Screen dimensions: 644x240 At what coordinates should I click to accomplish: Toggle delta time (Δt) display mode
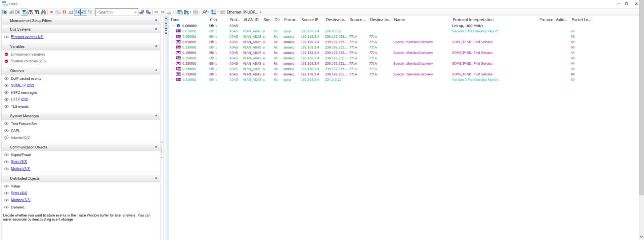point(71,12)
